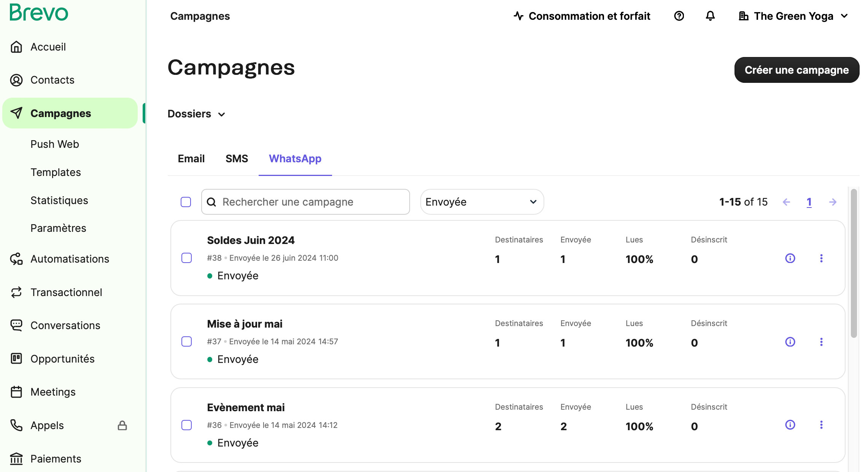
Task: Click info icon for Soldes Juin 2024
Action: pyautogui.click(x=790, y=258)
